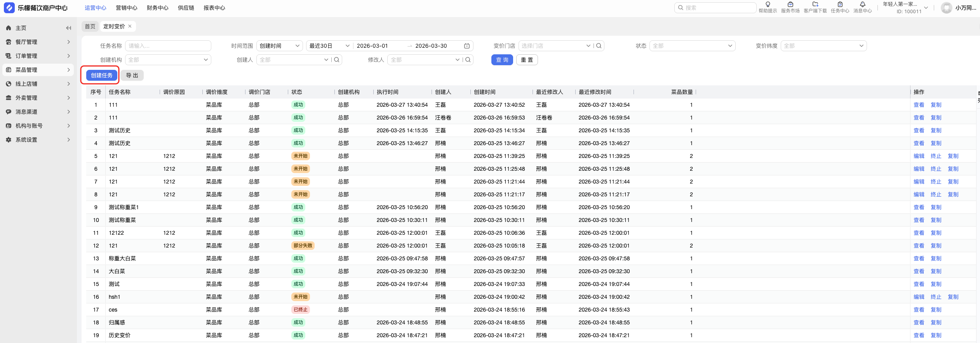Open the 服务市场 icon in header
This screenshot has height=343, width=980.
[790, 5]
